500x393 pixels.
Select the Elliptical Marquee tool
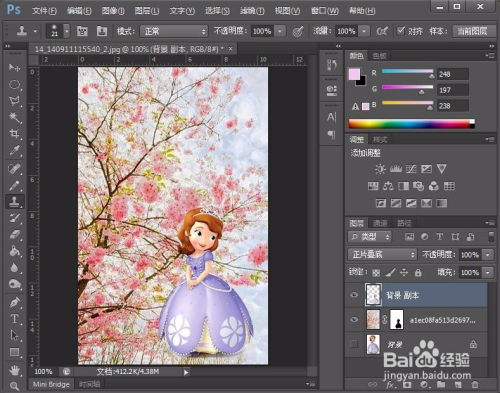pos(14,84)
